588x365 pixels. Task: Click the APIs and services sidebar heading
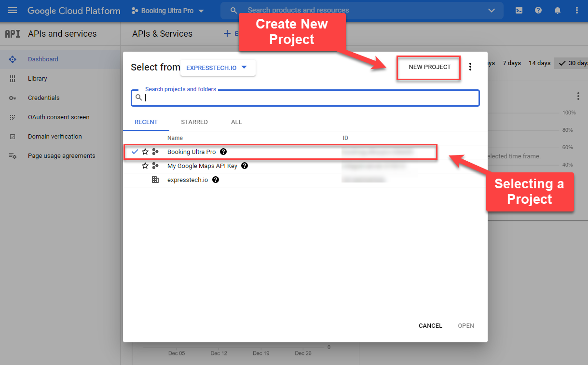pyautogui.click(x=62, y=34)
